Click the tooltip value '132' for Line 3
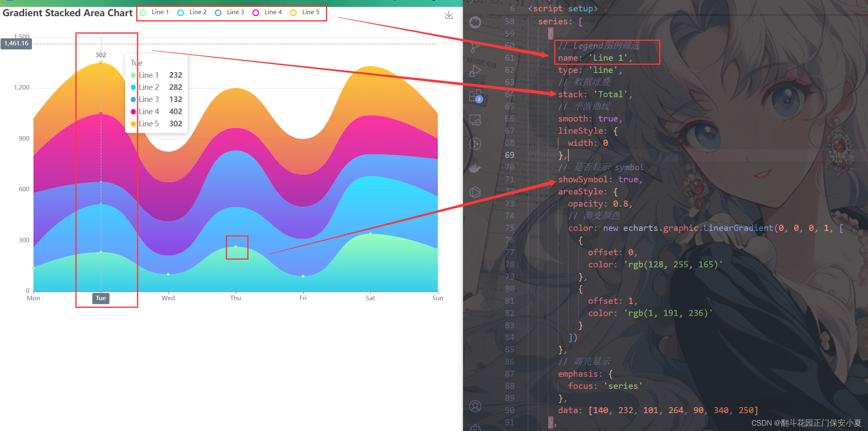 tap(176, 100)
